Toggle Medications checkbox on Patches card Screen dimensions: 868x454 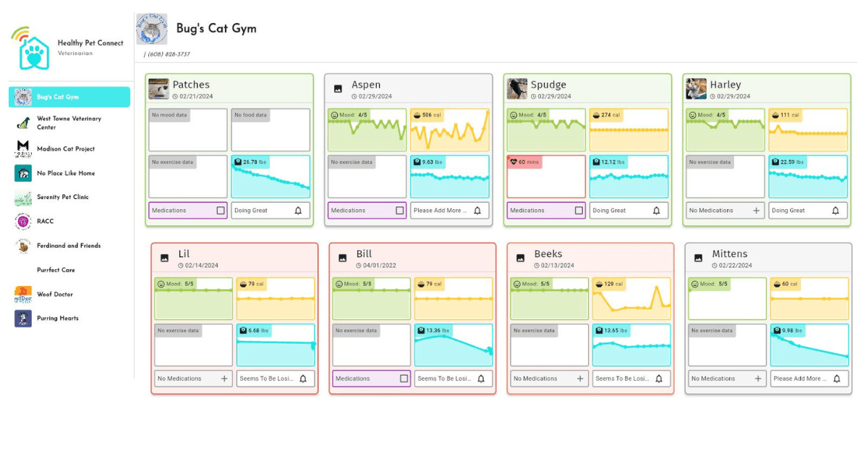221,211
